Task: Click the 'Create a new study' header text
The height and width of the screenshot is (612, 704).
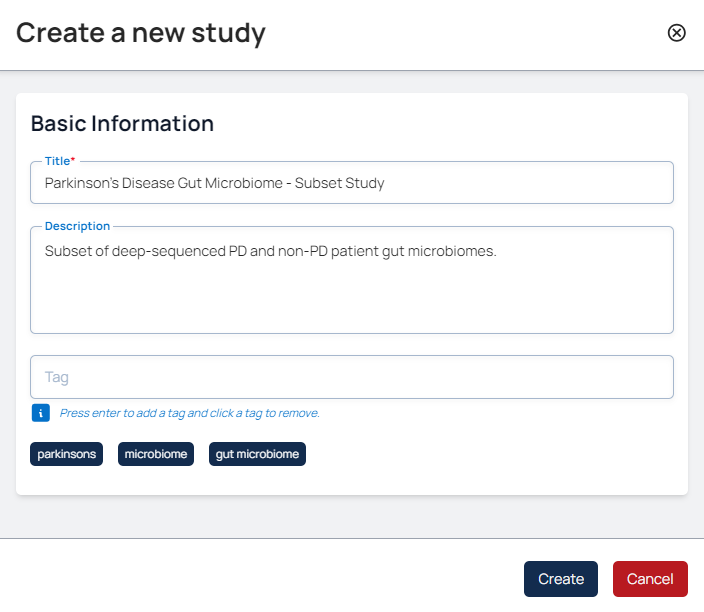Action: click(x=140, y=33)
